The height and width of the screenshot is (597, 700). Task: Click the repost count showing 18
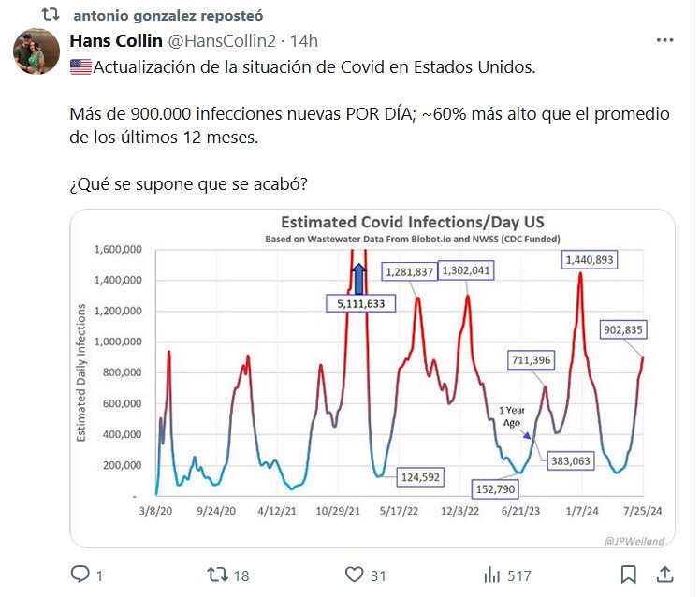pos(241,575)
